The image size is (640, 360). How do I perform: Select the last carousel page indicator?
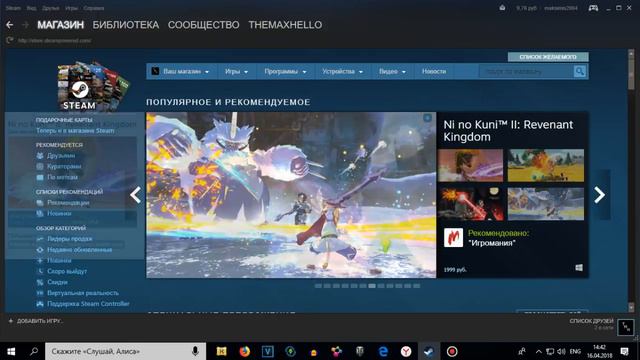tap(417, 286)
